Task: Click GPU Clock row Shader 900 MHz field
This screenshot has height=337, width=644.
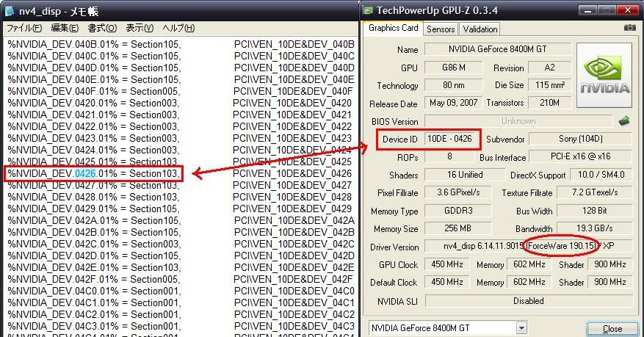Action: point(610,264)
